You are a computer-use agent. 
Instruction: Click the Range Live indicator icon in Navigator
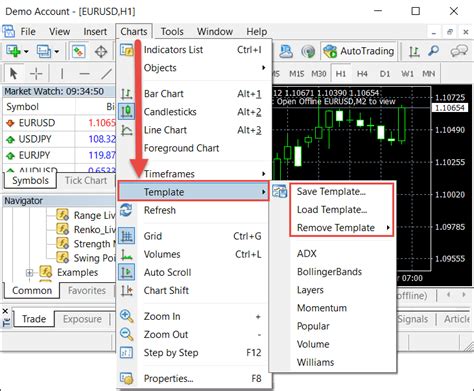point(62,215)
